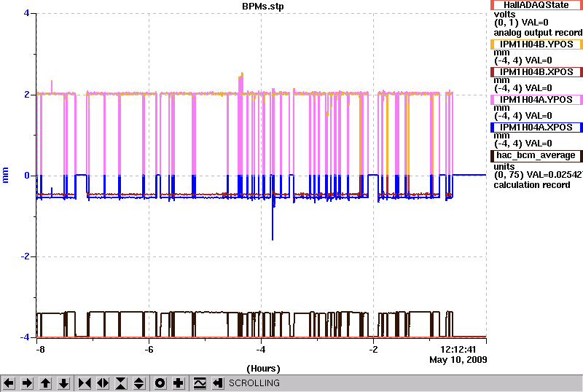The image size is (583, 392).
Task: Select the IPM1H04A.YPOS pink legend entry
Action: click(536, 100)
